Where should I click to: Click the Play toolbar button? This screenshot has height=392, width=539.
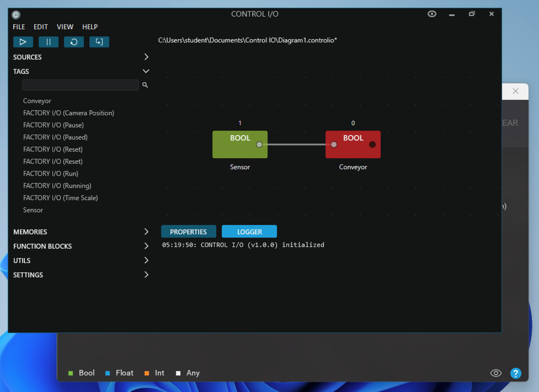[x=23, y=42]
